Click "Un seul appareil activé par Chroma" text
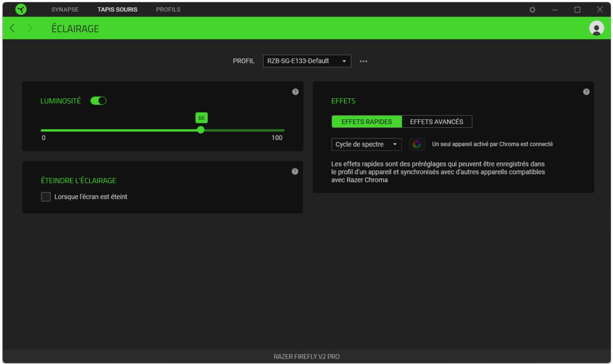This screenshot has width=613, height=364. pos(492,144)
